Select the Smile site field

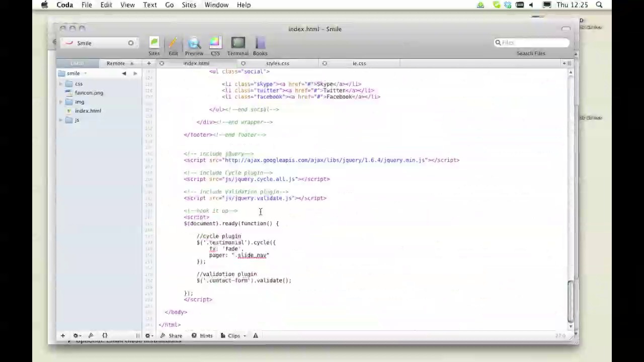pos(98,43)
